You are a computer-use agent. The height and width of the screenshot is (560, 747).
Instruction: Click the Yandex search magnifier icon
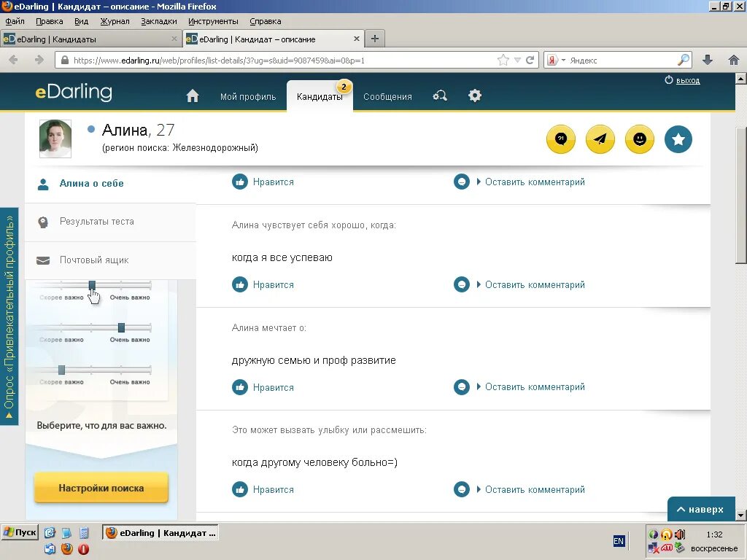[x=683, y=60]
